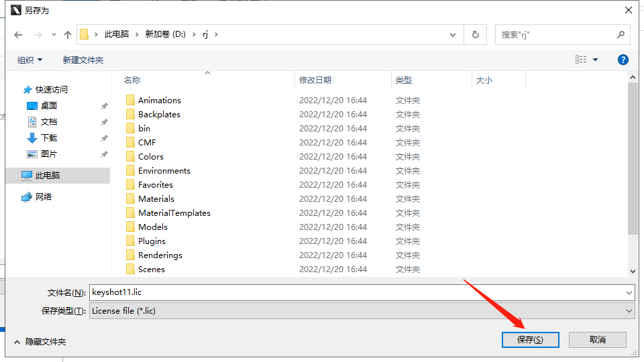Sort by 修改日期 column header
This screenshot has width=644, height=362.
click(315, 80)
